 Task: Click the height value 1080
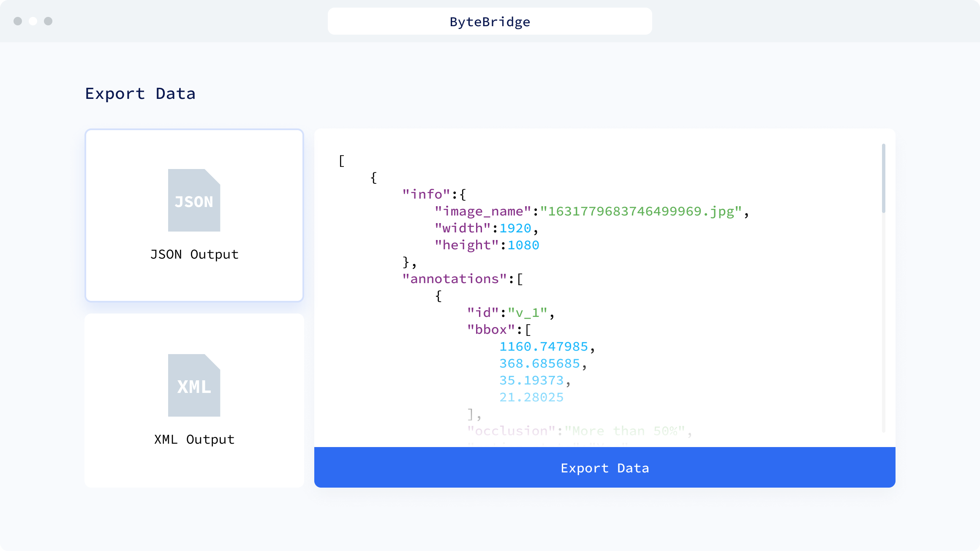pyautogui.click(x=523, y=245)
